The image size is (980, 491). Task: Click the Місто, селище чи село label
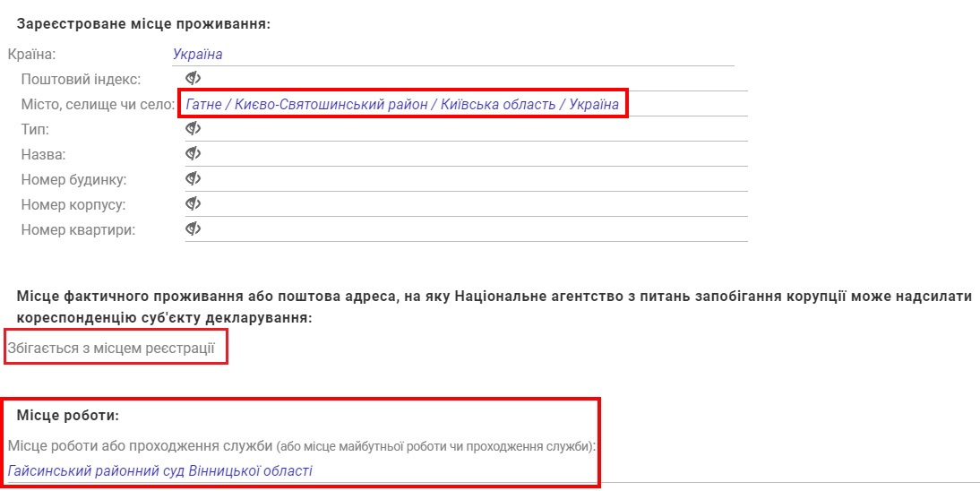(98, 105)
